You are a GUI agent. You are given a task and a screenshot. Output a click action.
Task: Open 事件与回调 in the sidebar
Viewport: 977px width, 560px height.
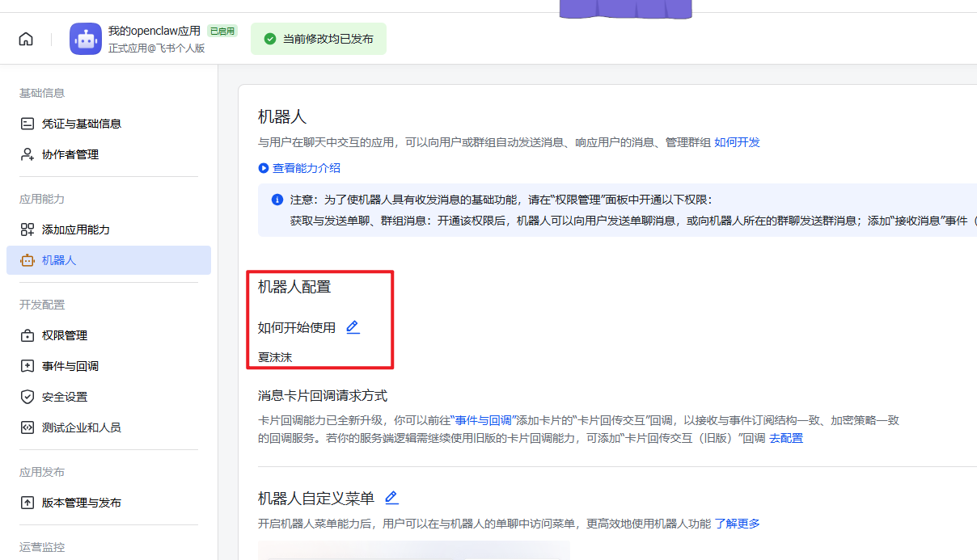70,366
